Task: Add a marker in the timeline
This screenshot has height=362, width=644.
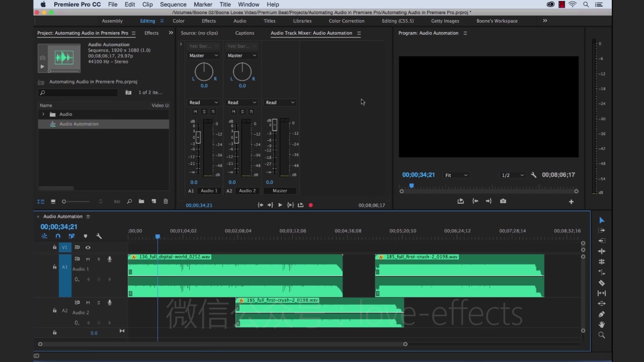Action: 86,236
